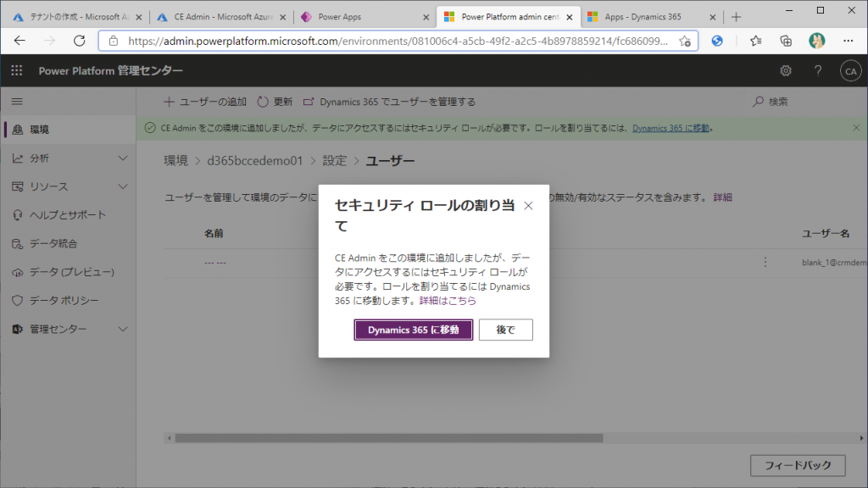This screenshot has height=488, width=868.
Task: Click the globe extension icon in toolbar
Action: [x=717, y=41]
